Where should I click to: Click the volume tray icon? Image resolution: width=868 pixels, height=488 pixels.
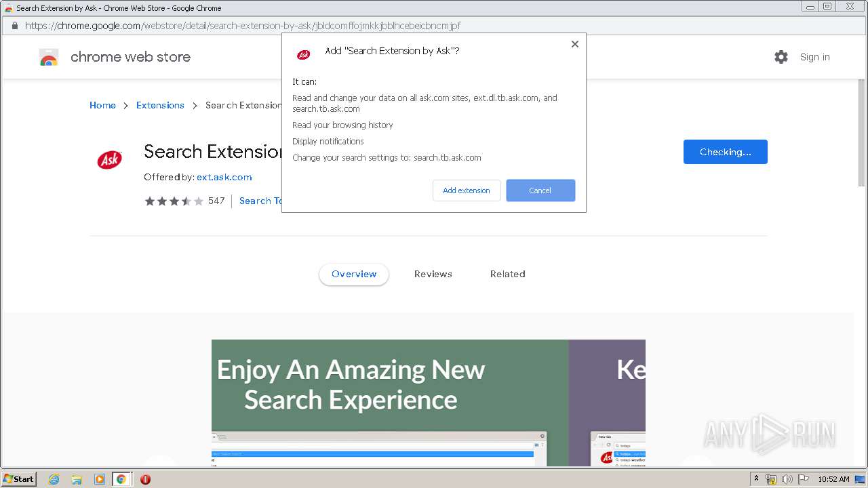pyautogui.click(x=787, y=479)
